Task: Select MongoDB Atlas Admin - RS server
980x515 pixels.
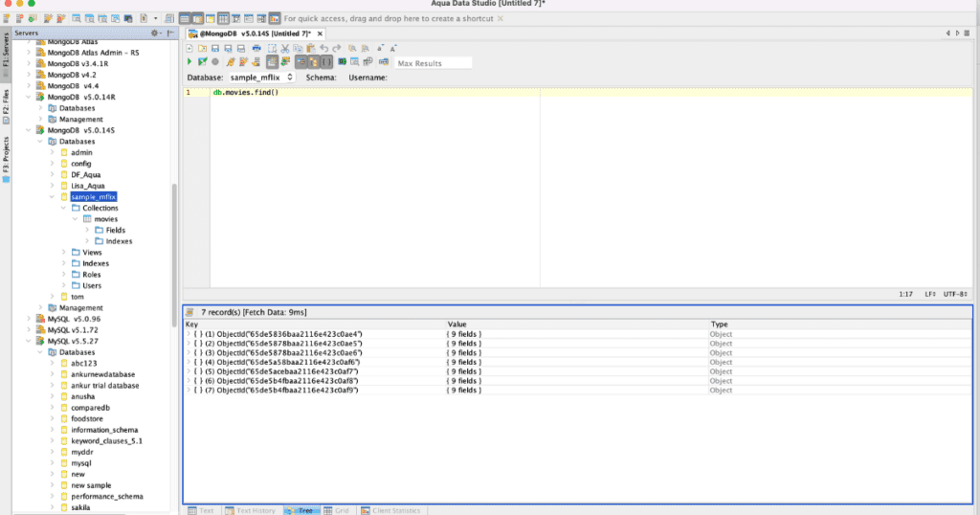Action: pos(93,53)
